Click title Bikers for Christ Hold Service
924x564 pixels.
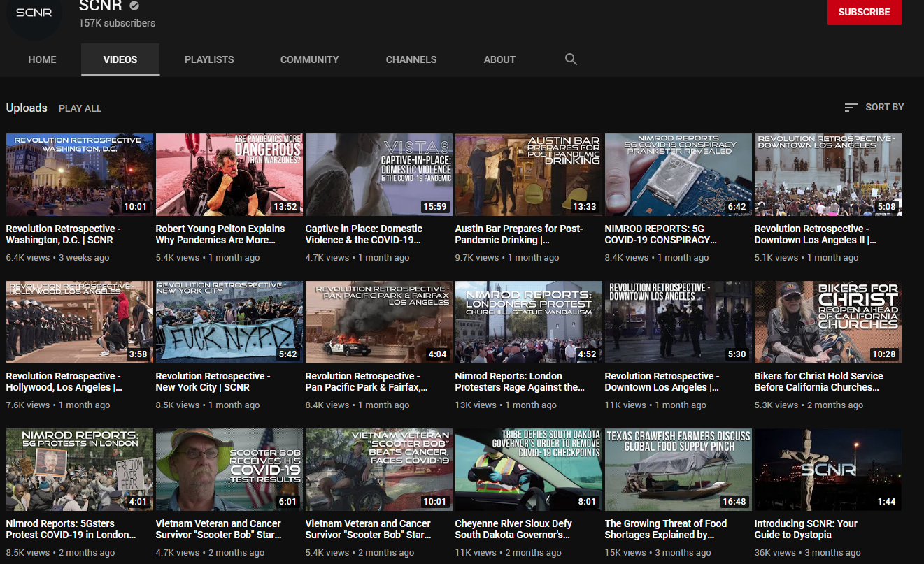818,382
